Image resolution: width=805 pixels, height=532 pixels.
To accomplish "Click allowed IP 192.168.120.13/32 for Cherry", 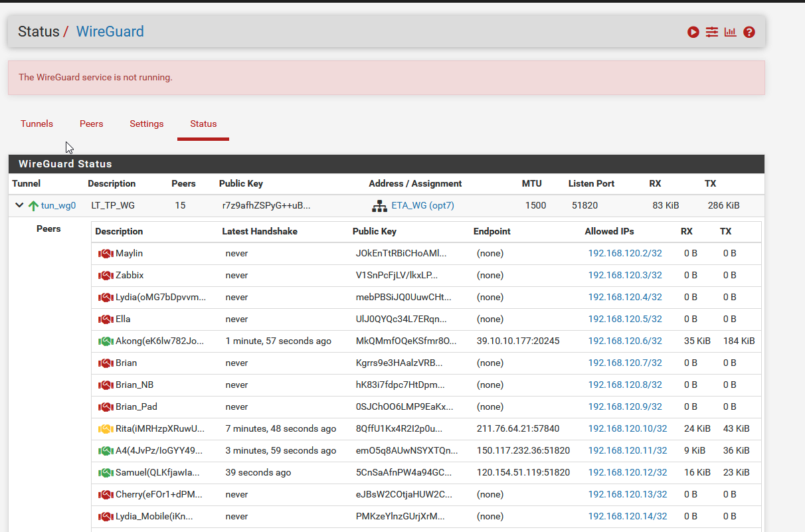I will (x=628, y=495).
